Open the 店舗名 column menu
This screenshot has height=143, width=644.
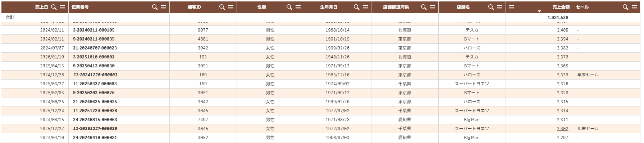(500, 7)
